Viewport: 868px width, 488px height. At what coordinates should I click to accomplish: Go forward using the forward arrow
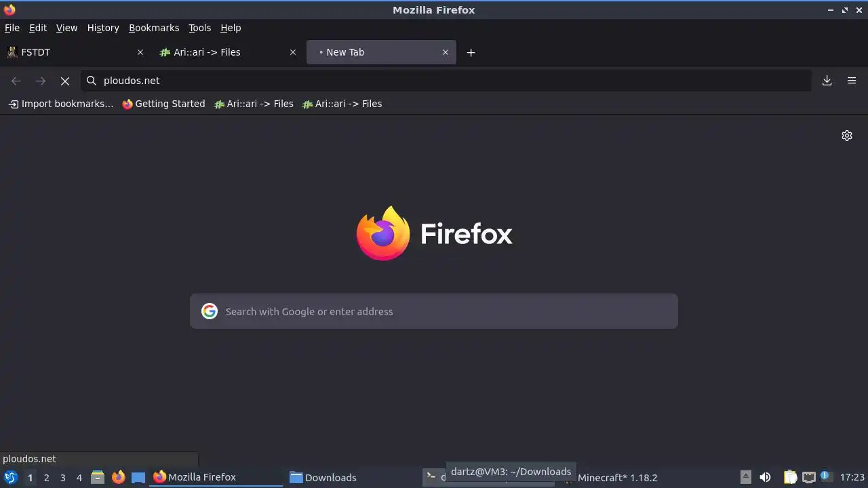(x=41, y=81)
